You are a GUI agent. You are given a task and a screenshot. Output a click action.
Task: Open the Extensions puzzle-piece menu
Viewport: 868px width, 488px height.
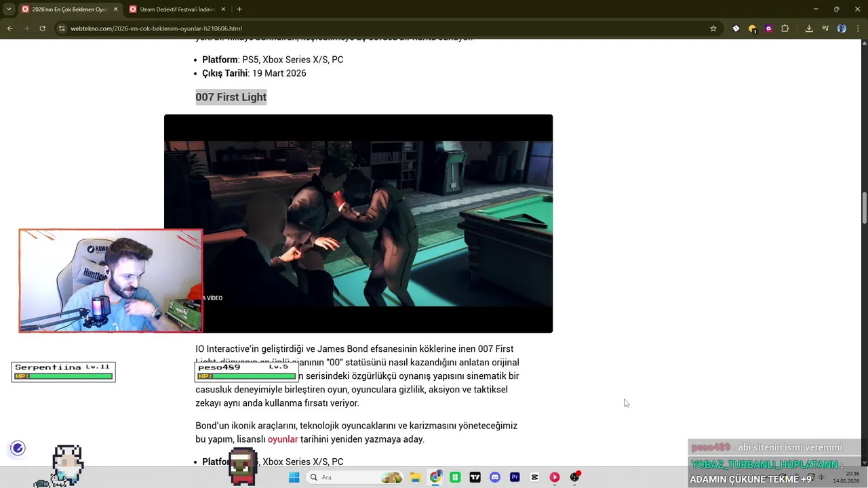point(785,28)
